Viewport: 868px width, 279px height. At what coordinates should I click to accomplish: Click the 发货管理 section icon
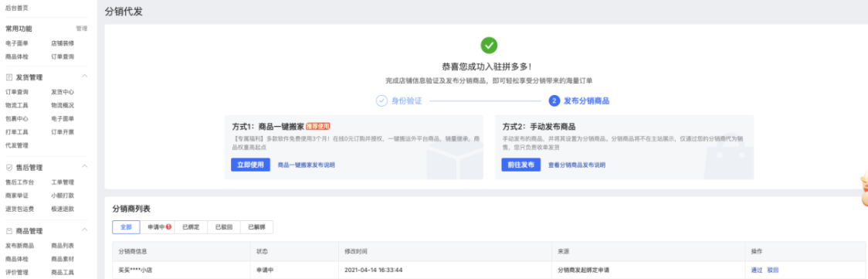[8, 77]
